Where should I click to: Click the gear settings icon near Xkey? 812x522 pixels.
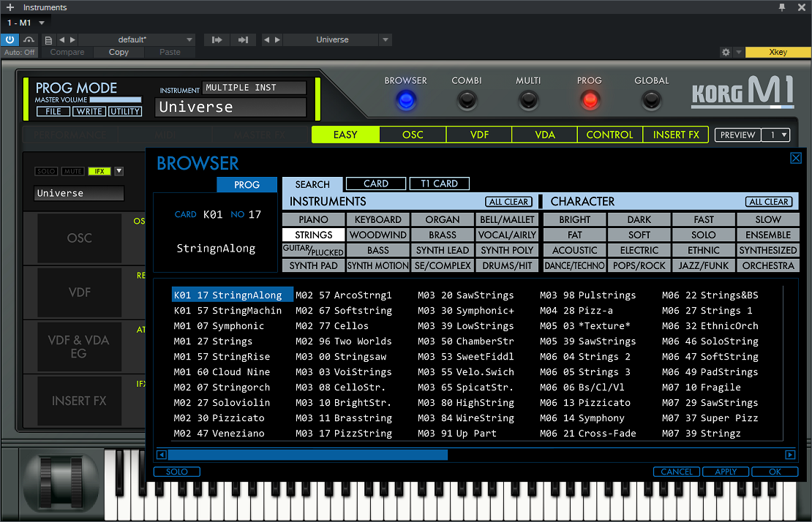pos(725,52)
